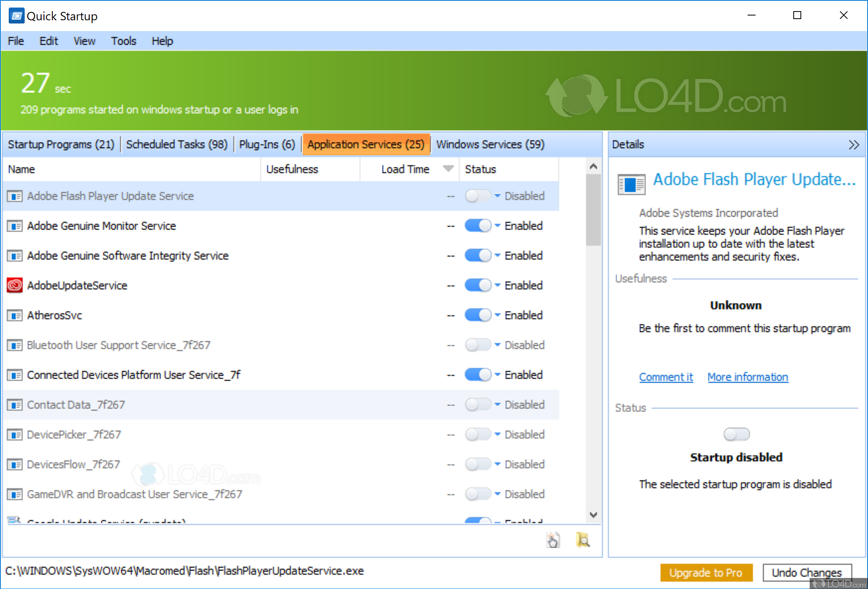Open the Tools menu
Viewport: 868px width, 589px height.
click(x=124, y=41)
